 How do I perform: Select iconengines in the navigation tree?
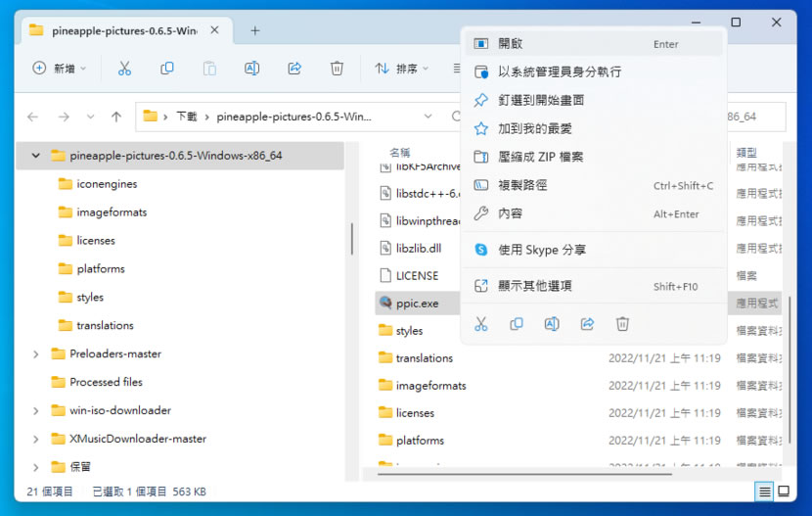[x=107, y=184]
